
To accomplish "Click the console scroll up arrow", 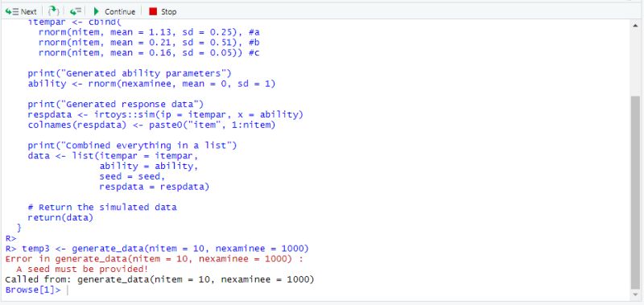I will tap(635, 26).
